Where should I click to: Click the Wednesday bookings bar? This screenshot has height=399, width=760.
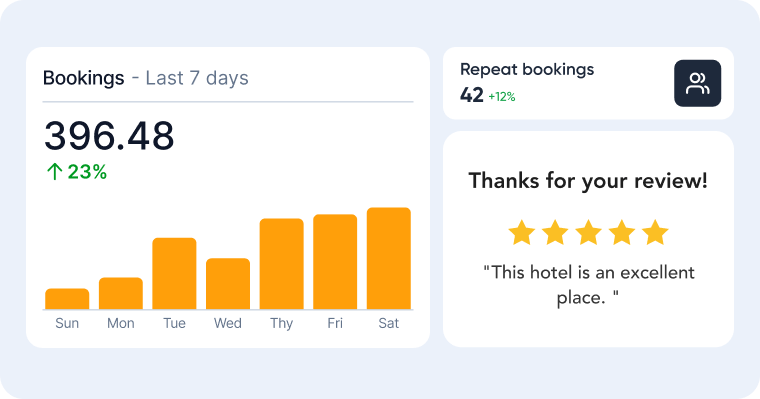click(228, 284)
